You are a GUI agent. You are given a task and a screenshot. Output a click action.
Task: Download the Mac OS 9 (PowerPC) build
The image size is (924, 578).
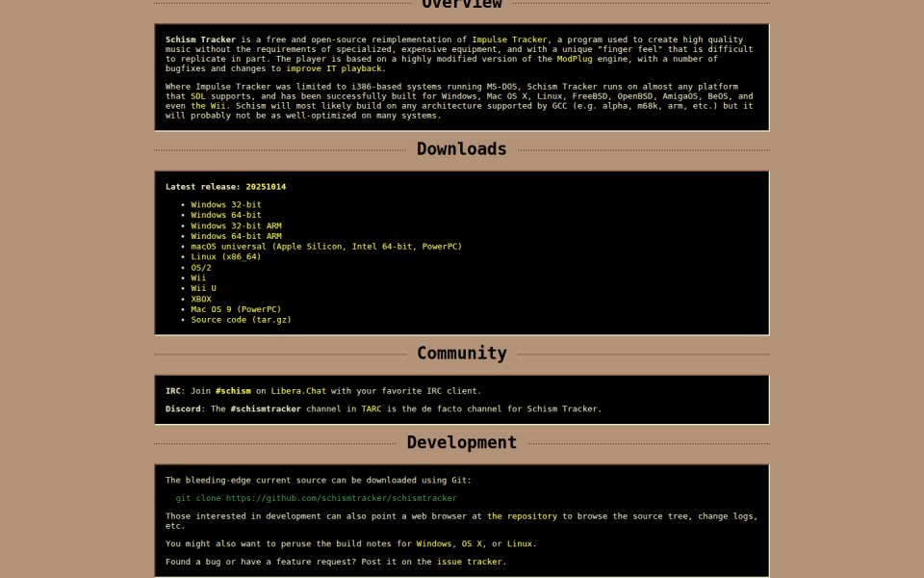click(237, 309)
